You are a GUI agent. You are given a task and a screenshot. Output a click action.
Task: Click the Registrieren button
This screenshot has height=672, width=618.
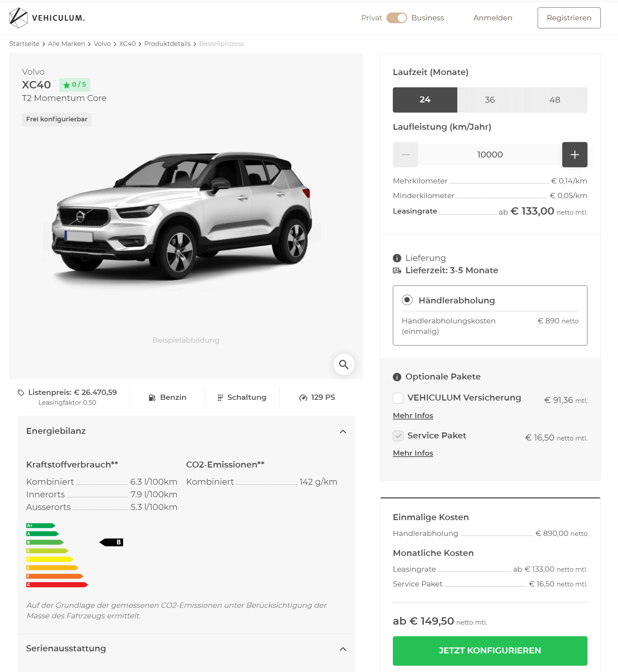[x=569, y=18]
